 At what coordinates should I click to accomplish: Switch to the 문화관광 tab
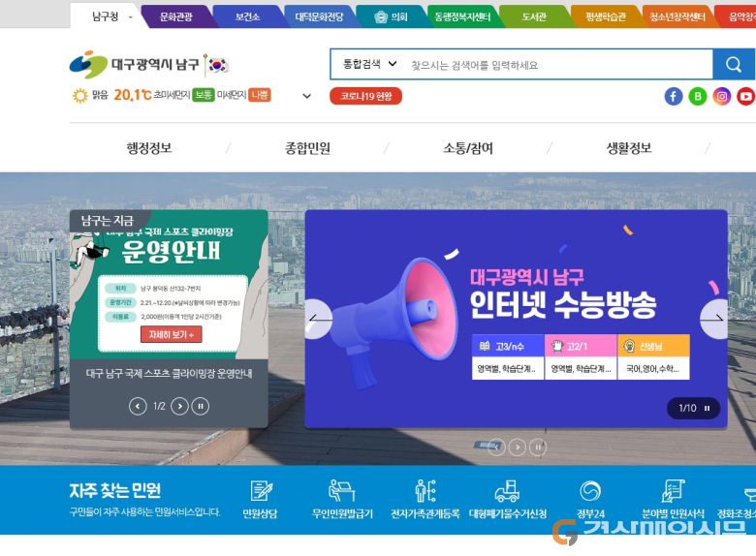[176, 16]
